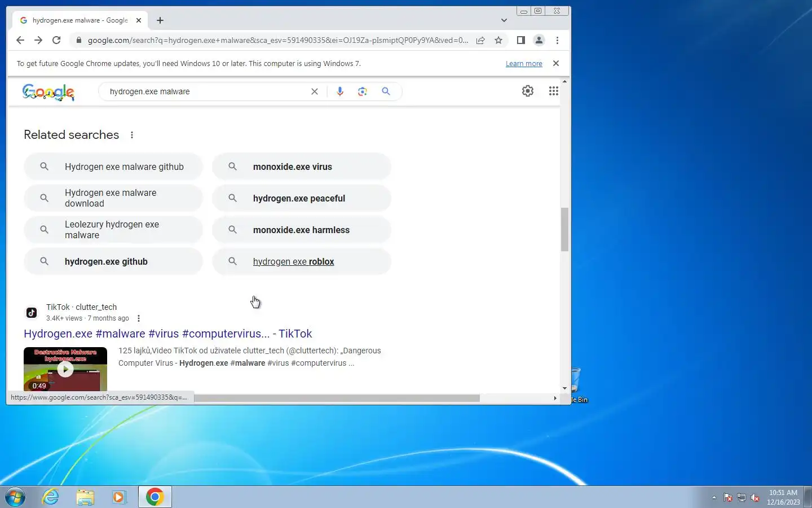Open the Windows Start menu

15,497
